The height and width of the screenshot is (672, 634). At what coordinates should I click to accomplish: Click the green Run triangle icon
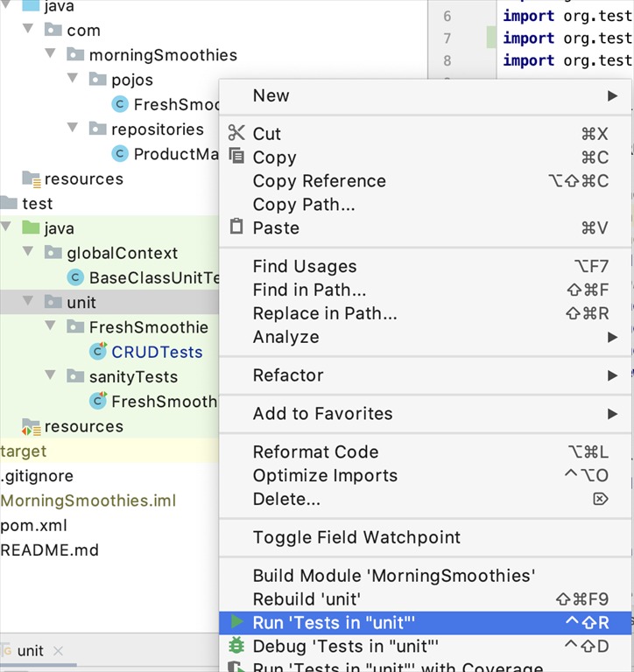[x=236, y=622]
